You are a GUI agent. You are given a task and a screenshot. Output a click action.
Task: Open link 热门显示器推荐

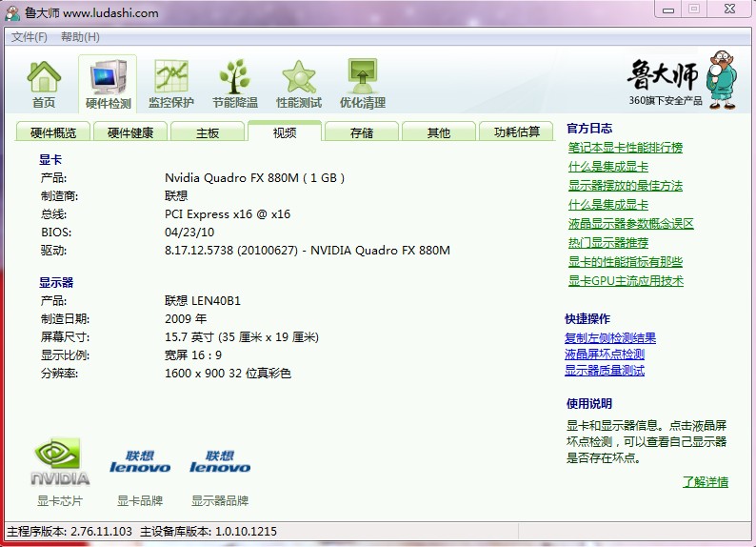pyautogui.click(x=608, y=243)
